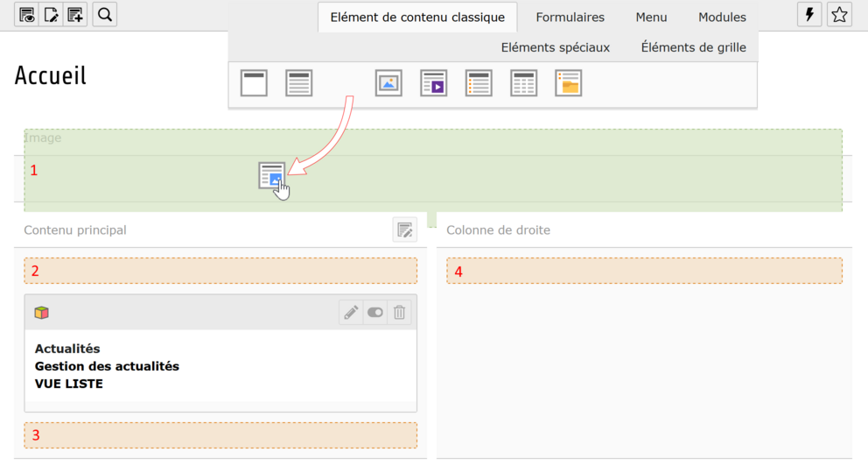Screen dimensions: 868x466
Task: Select the table content element icon
Action: point(523,83)
